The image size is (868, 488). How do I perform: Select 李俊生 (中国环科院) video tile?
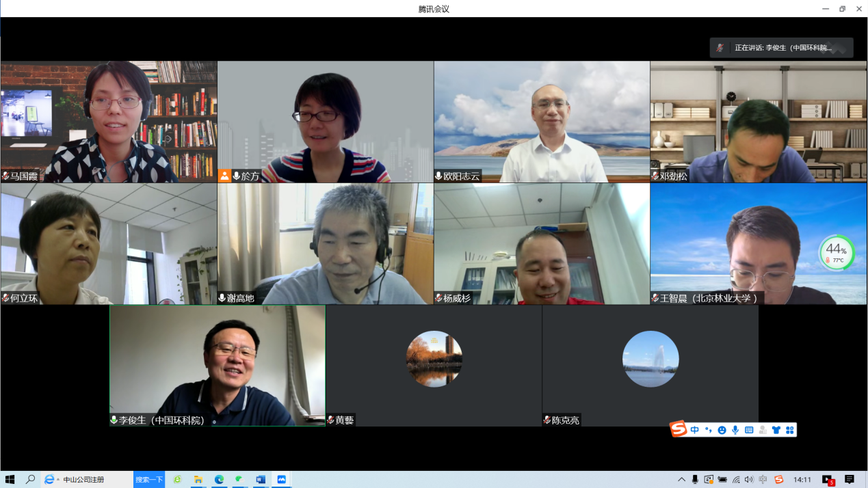[x=218, y=366]
